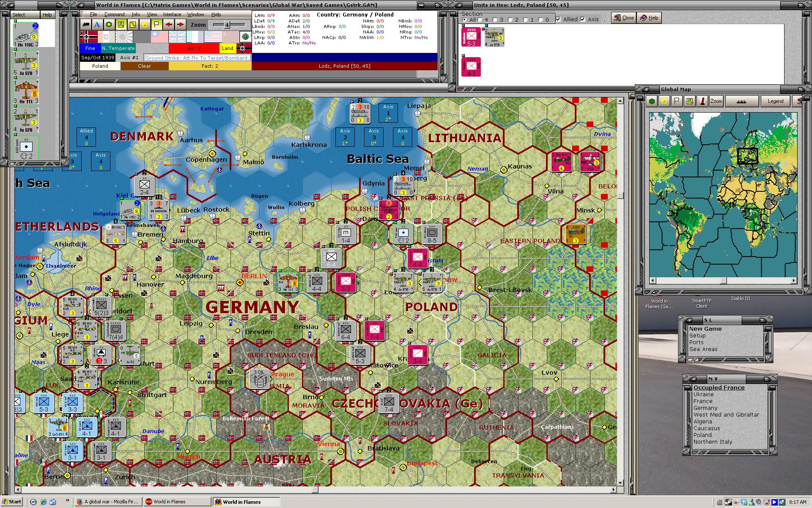Click the padlock icon in Units in Hex
The image size is (812, 508).
(605, 19)
